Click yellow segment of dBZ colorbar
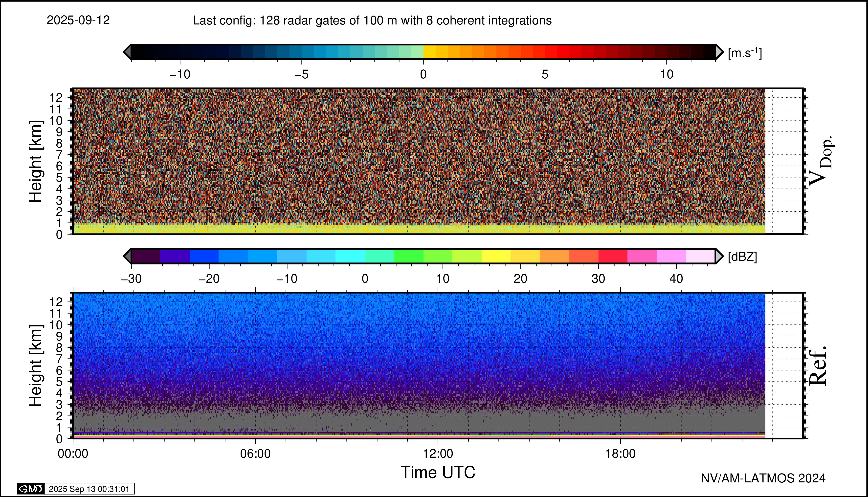Screen dimensions: 868x497 pos(496,256)
